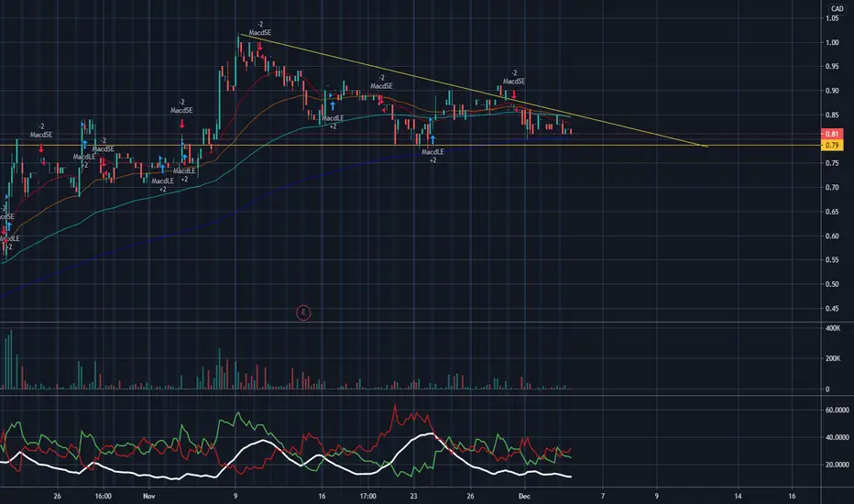Select the yellow 0.79 horizontal line price tag
The width and height of the screenshot is (854, 504).
point(832,146)
